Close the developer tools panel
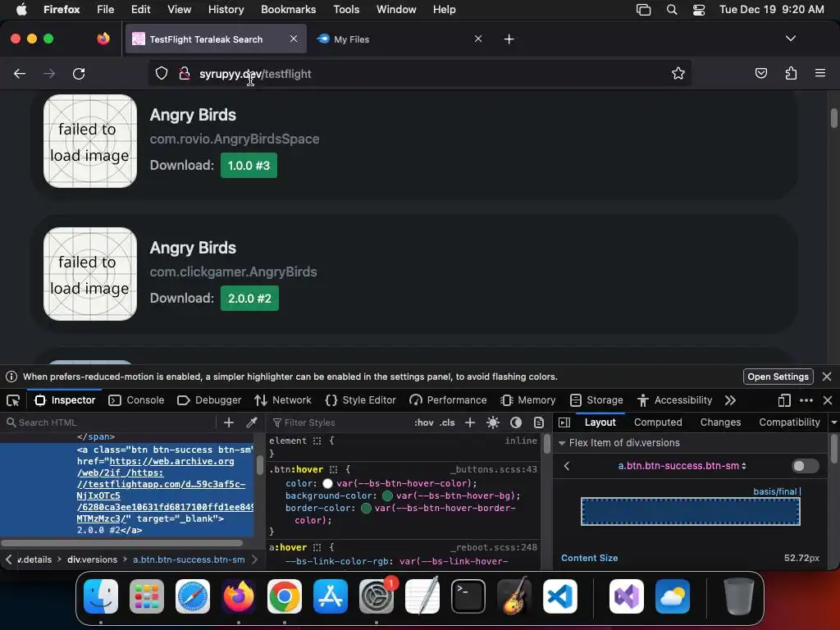 click(828, 400)
